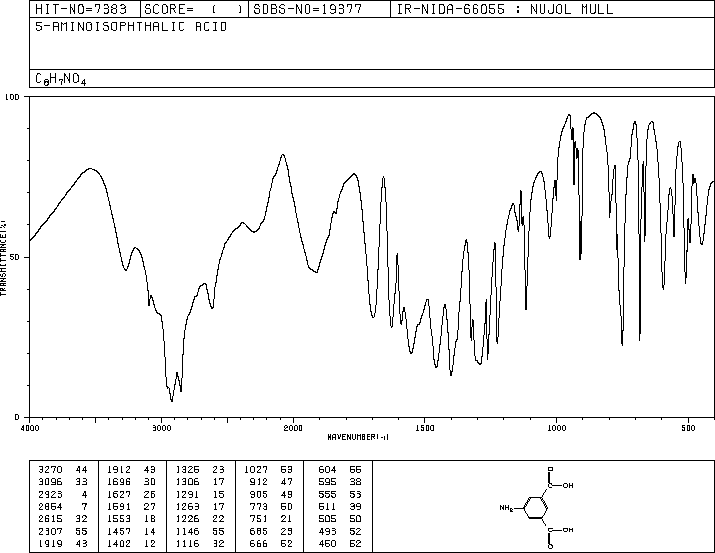715x553 pixels.
Task: Click the benzene ring in the structure diagram
Action: click(x=535, y=507)
